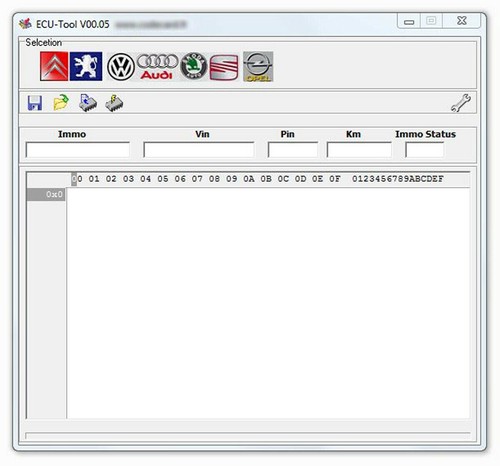The image size is (500, 466).
Task: Focus the Immo input field
Action: pos(78,149)
